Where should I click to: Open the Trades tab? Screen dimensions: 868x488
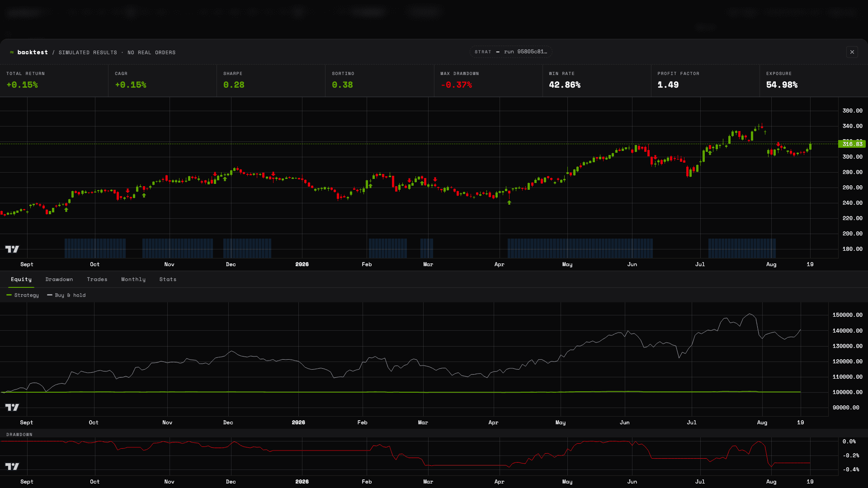[x=97, y=279]
